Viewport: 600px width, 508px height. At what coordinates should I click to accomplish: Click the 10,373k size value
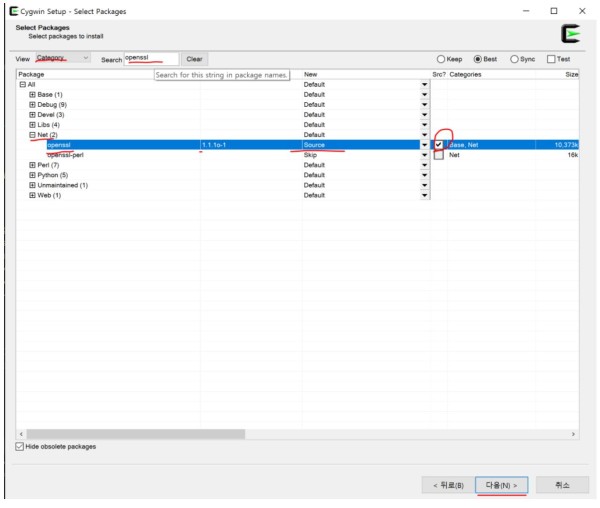[566, 145]
